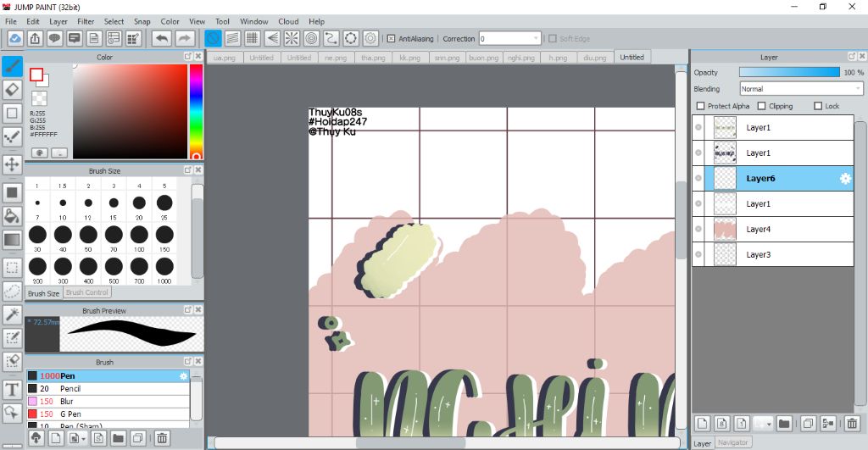Toggle visibility of Layer4
The width and height of the screenshot is (868, 450).
coord(698,229)
